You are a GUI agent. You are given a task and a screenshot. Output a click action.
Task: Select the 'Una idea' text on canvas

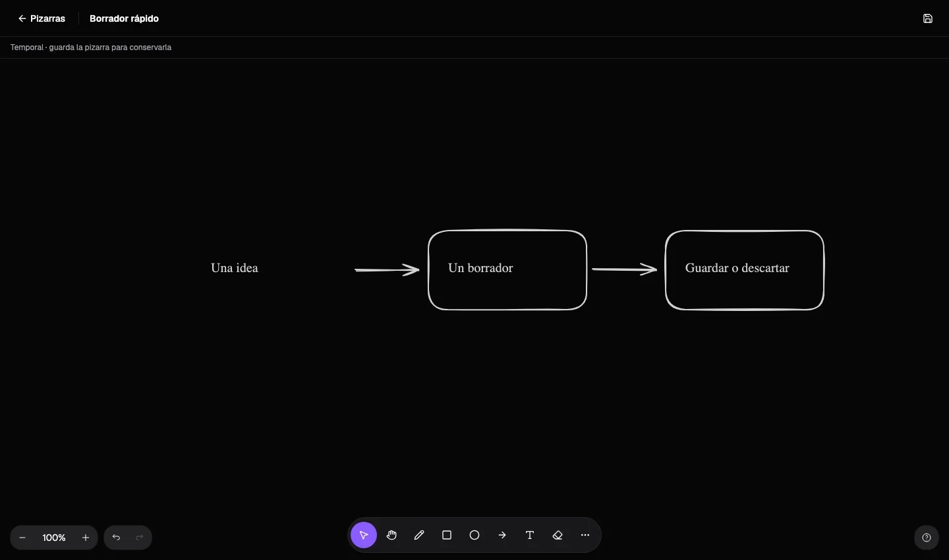(x=235, y=268)
